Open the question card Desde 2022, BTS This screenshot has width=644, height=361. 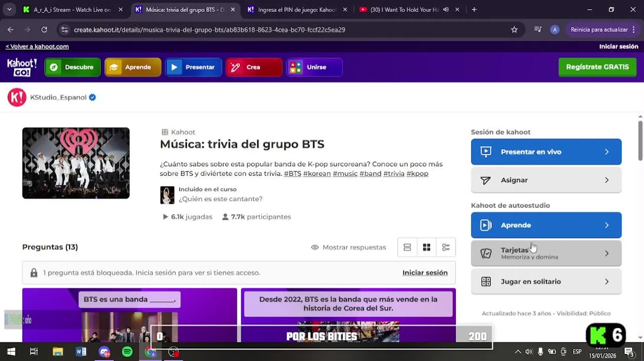348,315
